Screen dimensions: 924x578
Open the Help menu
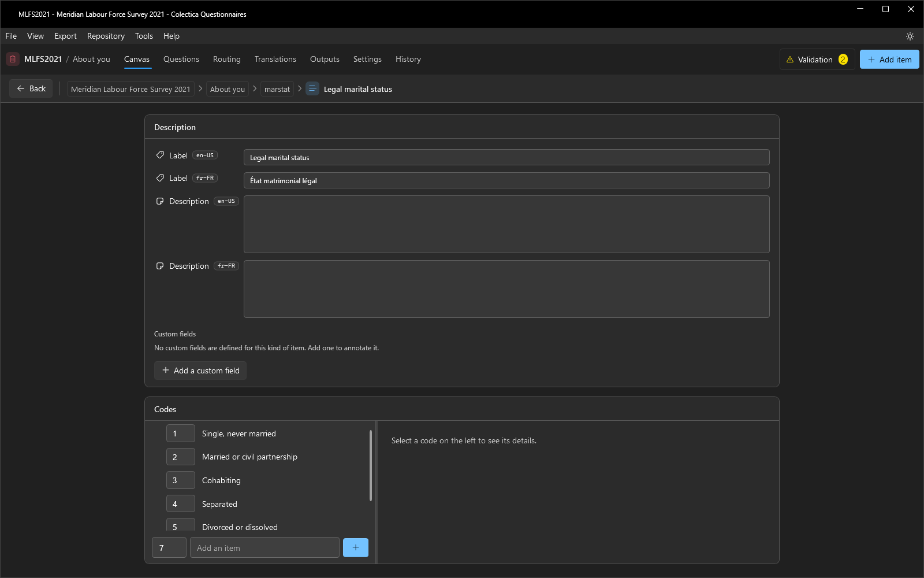coord(172,36)
